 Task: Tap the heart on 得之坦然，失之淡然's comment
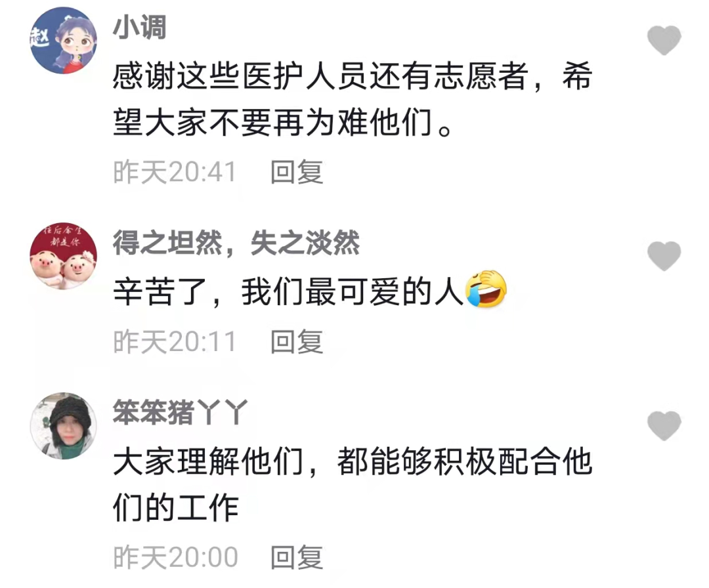point(664,256)
